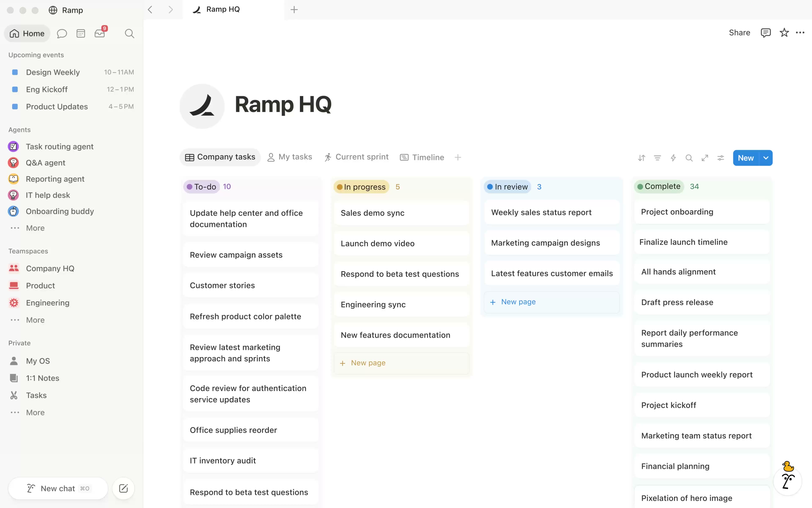
Task: Click the Ramp HQ page logo icon
Action: pos(202,106)
